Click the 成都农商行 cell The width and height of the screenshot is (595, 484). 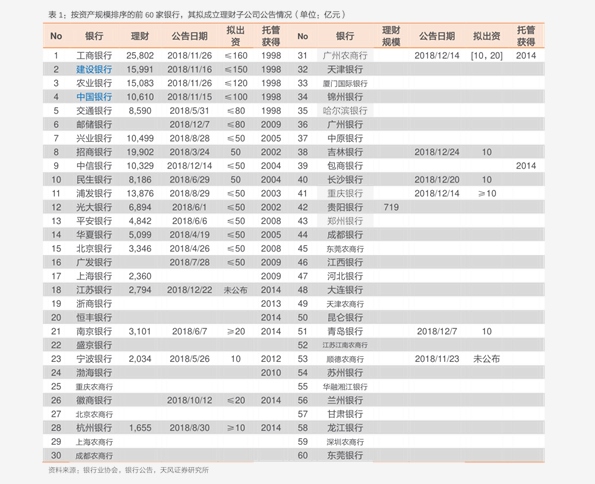94,456
